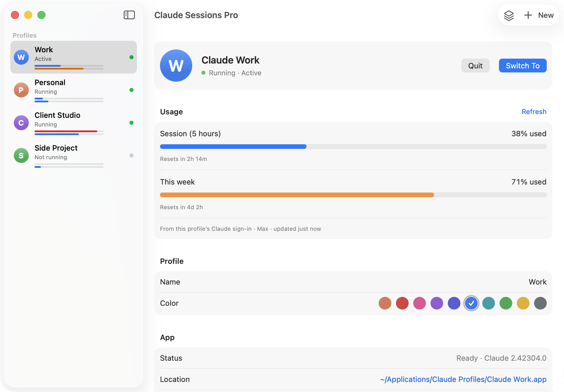Click the Personal profile name text
This screenshot has height=392, width=564.
[50, 82]
